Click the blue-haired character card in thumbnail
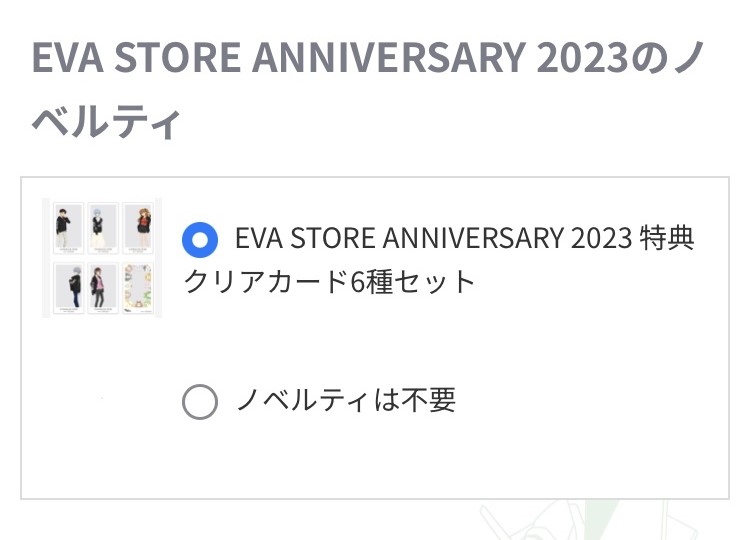This screenshot has height=540, width=750. [x=103, y=228]
